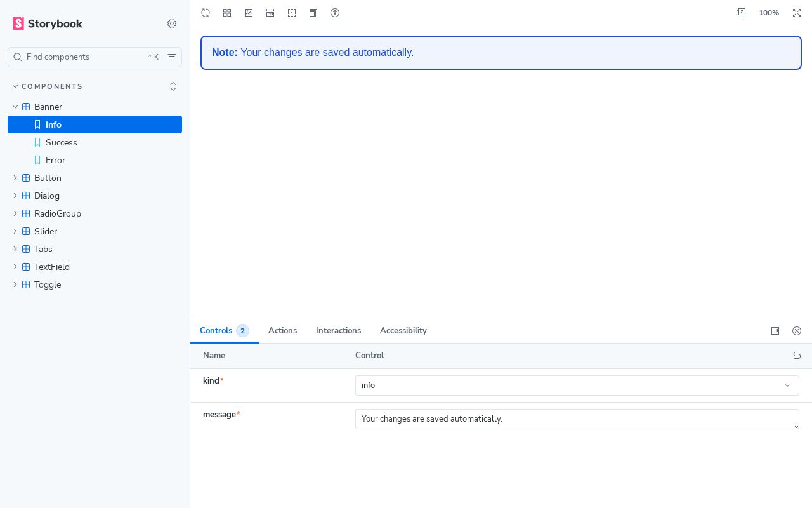Click the Name column header
Viewport: 812px width, 508px height.
tap(214, 356)
